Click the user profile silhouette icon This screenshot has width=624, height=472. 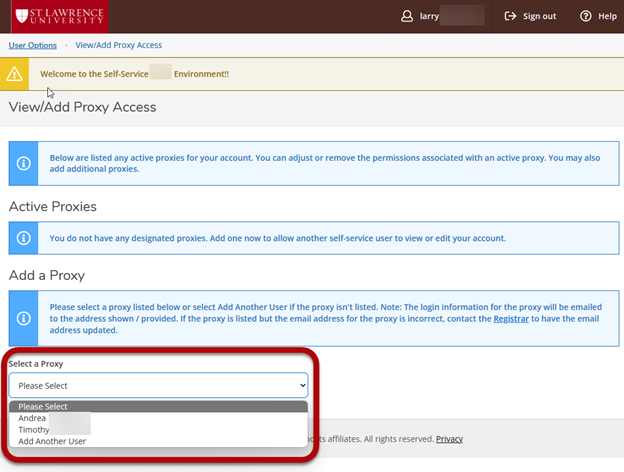406,16
